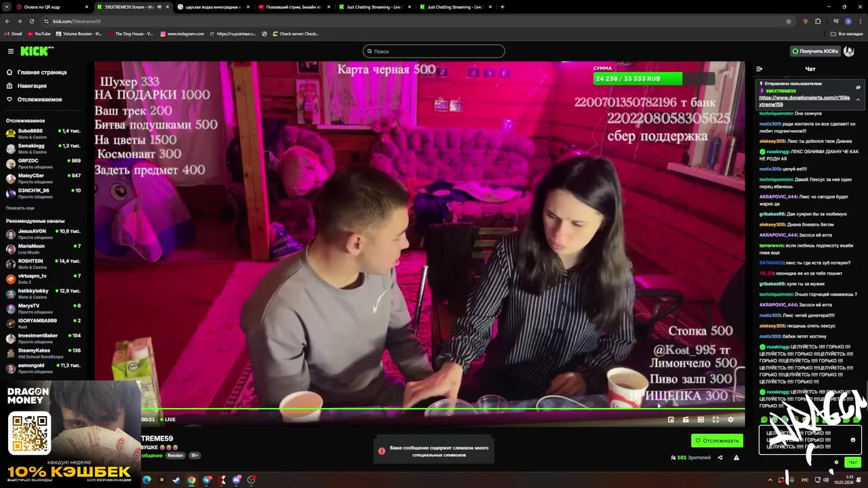868x488 pixels.
Task: Collapse the pinned message chevron
Action: tap(858, 100)
